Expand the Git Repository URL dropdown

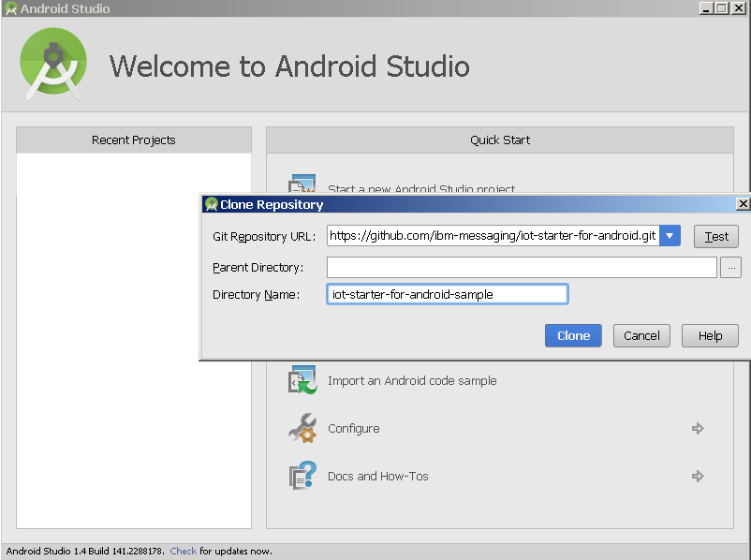click(x=670, y=236)
